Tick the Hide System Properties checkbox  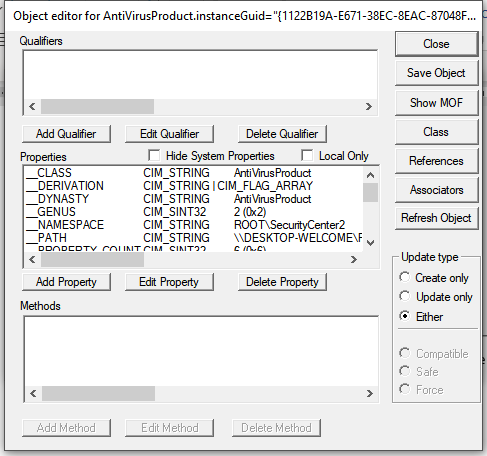pos(154,155)
